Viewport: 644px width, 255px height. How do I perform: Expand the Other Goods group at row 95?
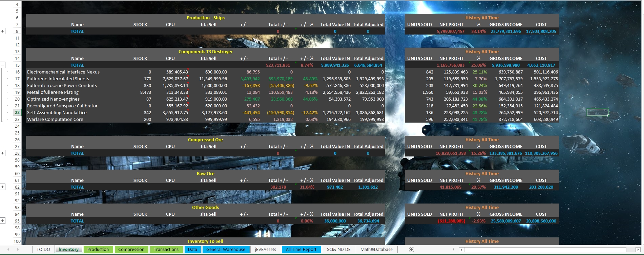(x=2, y=221)
